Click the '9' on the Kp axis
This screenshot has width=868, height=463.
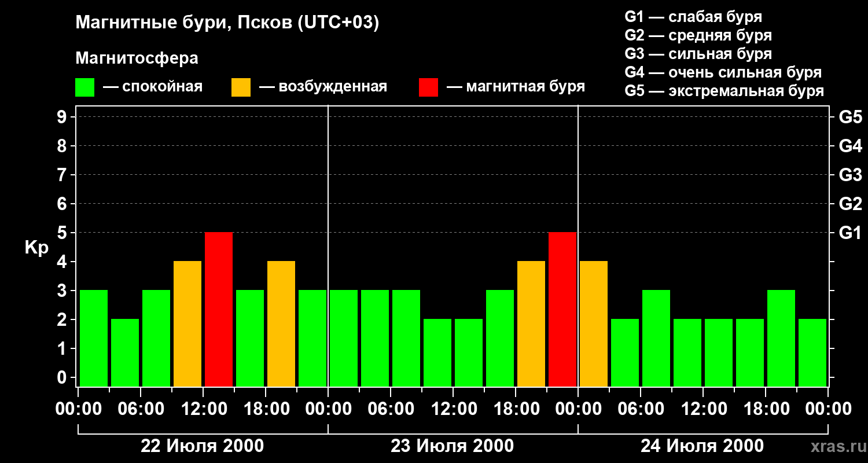[x=63, y=117]
